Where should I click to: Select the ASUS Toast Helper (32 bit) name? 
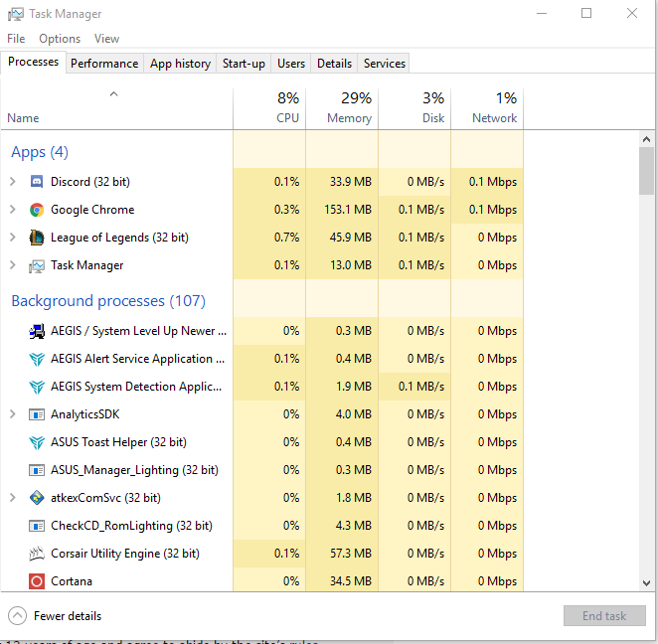coord(118,442)
